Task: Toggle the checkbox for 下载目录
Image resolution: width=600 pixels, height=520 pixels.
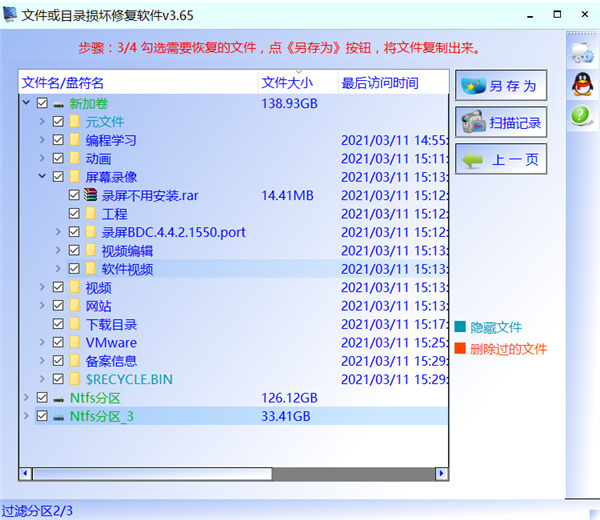Action: pyautogui.click(x=58, y=325)
